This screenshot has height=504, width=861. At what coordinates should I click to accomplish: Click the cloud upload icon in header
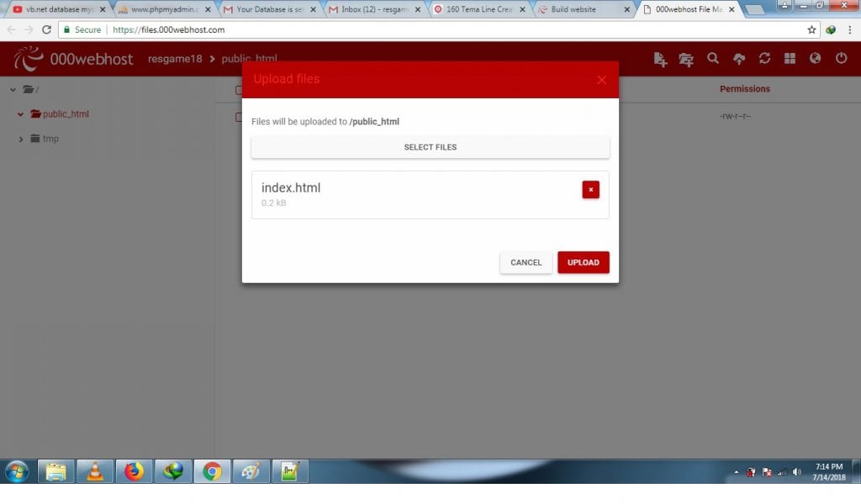pos(739,59)
